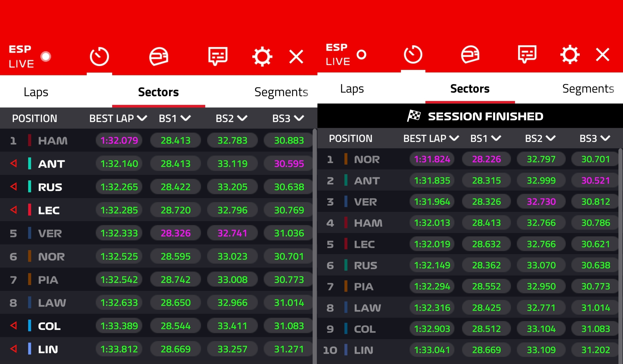Click purple sector time 32.741

click(232, 233)
